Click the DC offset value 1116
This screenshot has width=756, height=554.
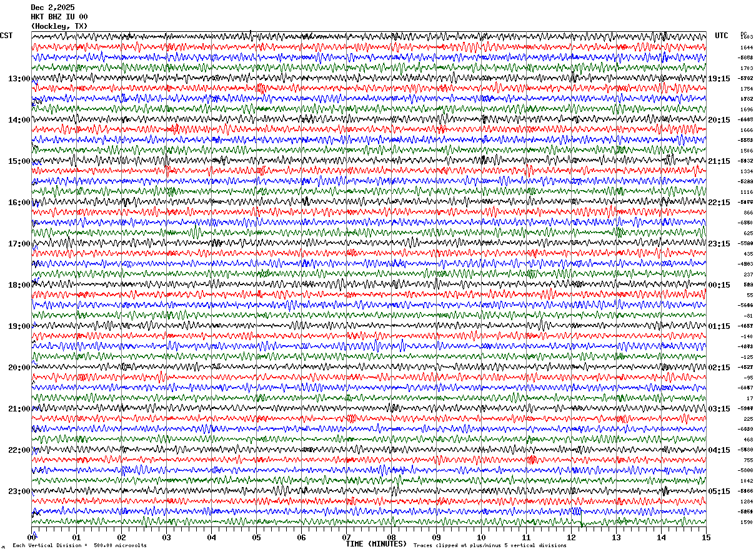[x=747, y=192]
